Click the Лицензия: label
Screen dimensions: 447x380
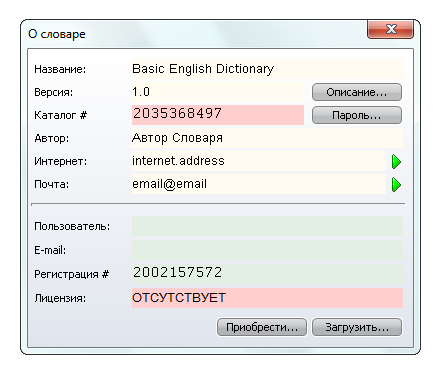pos(60,298)
